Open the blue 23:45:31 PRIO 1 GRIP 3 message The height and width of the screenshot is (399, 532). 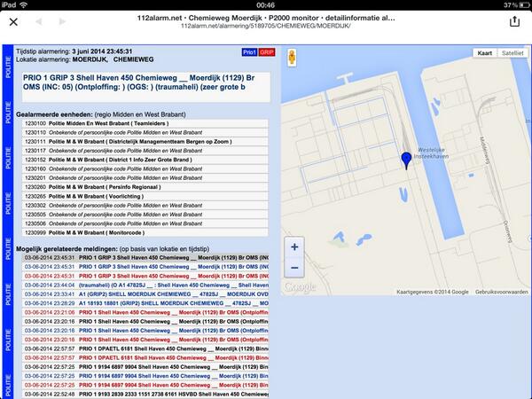(x=146, y=267)
